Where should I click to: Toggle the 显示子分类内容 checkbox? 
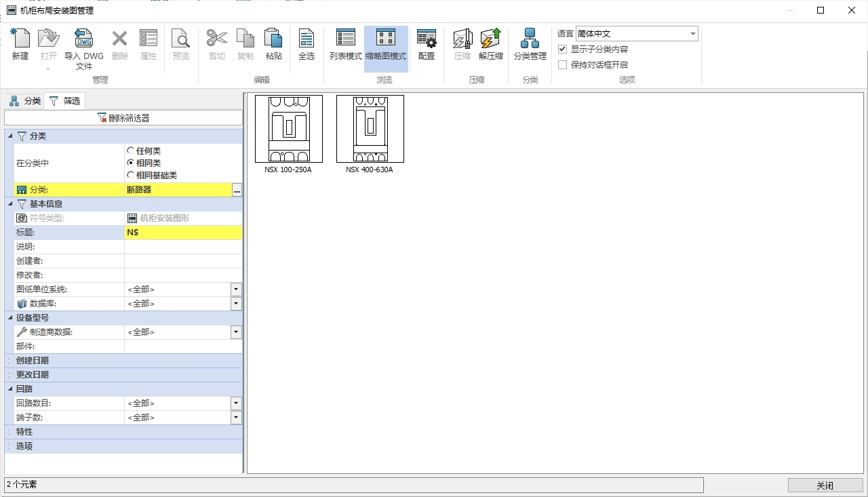[562, 49]
